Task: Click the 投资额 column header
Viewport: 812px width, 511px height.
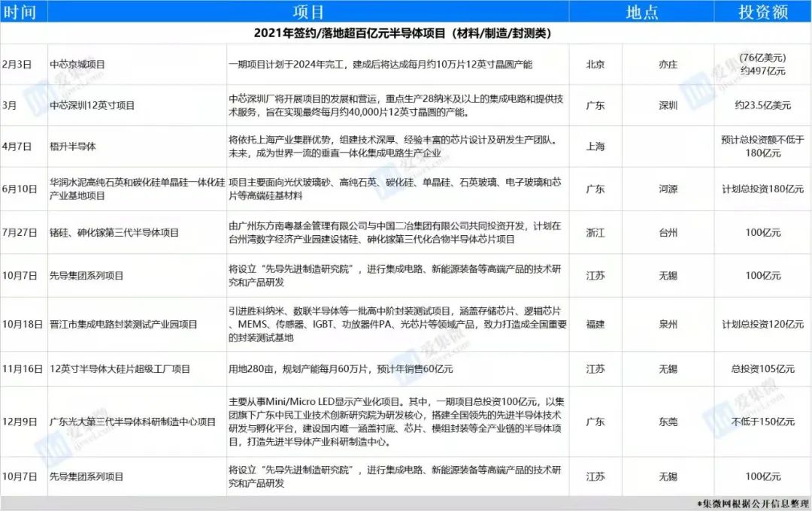Action: [x=763, y=11]
